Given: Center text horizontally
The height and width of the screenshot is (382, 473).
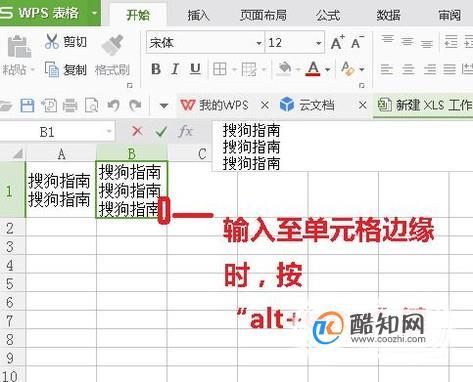Looking at the screenshot, I should click(408, 69).
